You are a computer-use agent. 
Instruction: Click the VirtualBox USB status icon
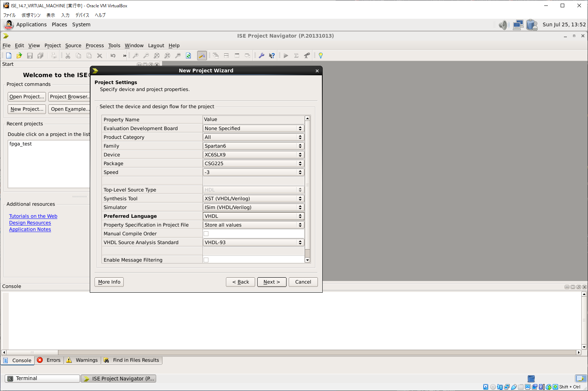point(514,387)
